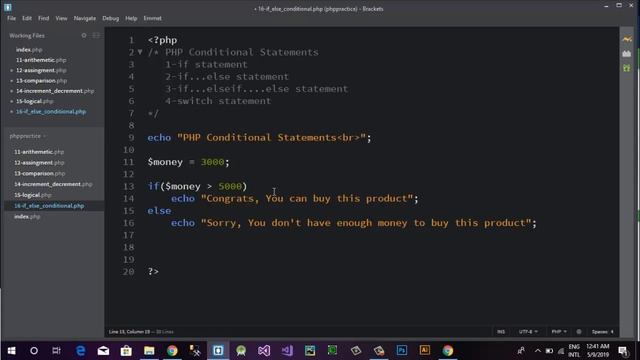Open PHP language mode dropdown
The width and height of the screenshot is (640, 360).
coord(559,331)
